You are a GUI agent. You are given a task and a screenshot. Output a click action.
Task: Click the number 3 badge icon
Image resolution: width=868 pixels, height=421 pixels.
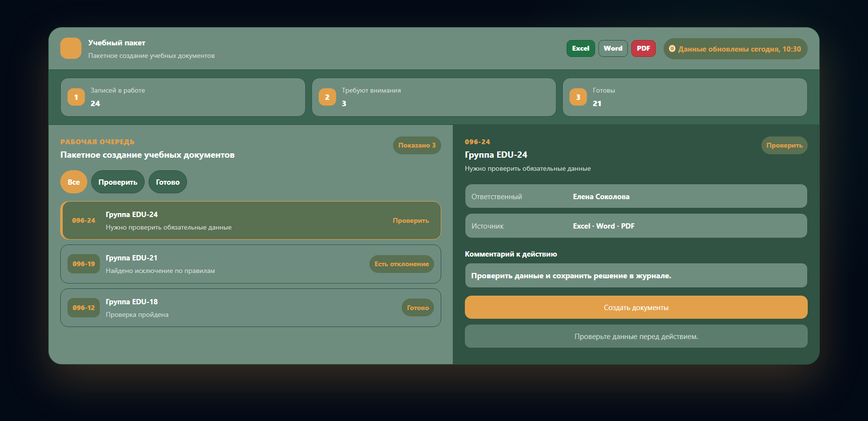click(578, 97)
